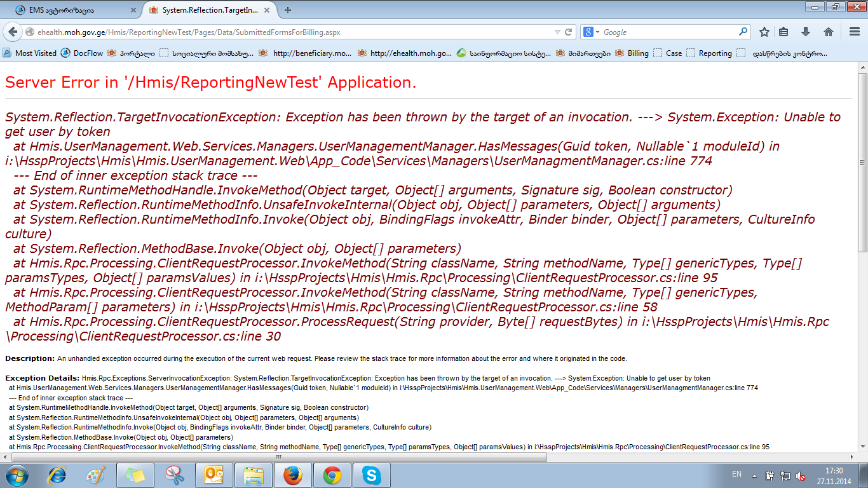This screenshot has width=868, height=488.
Task: Open the Firefox hamburger menu
Action: tap(855, 32)
